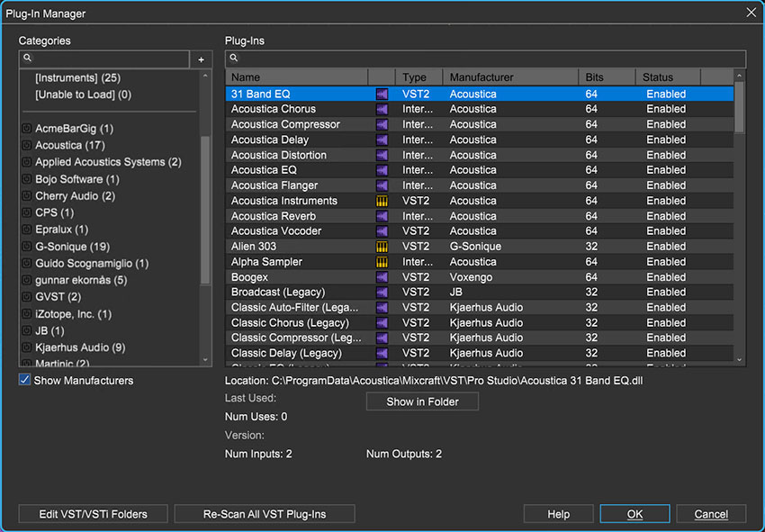Click the Plug-Ins list scrollbar thumb

coord(740,107)
